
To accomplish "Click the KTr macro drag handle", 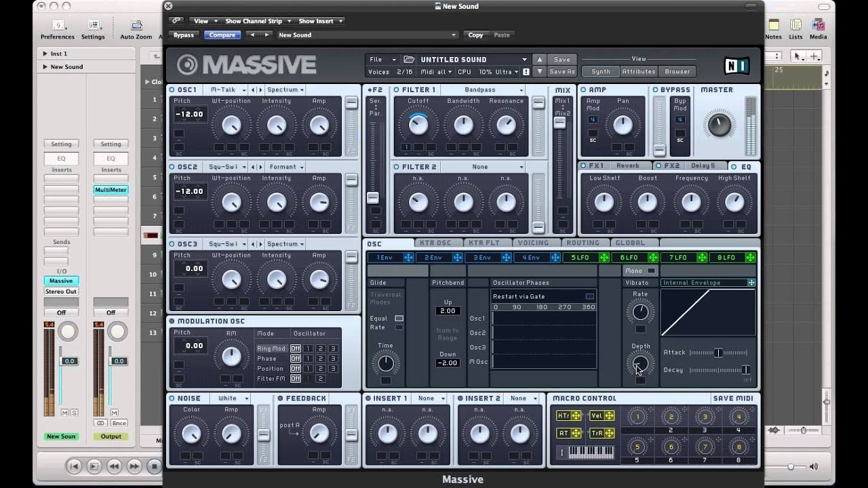I will 576,415.
